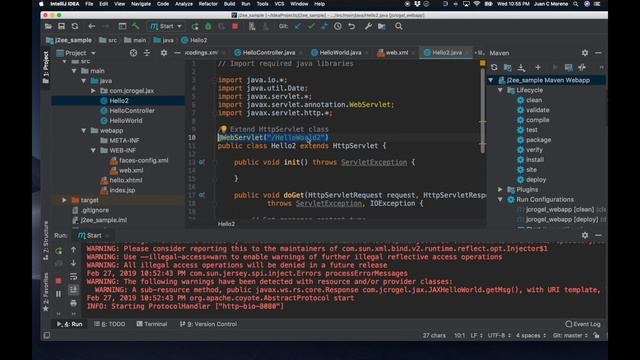Open the 9: Version Control tab
The width and height of the screenshot is (640, 360).
pyautogui.click(x=209, y=324)
